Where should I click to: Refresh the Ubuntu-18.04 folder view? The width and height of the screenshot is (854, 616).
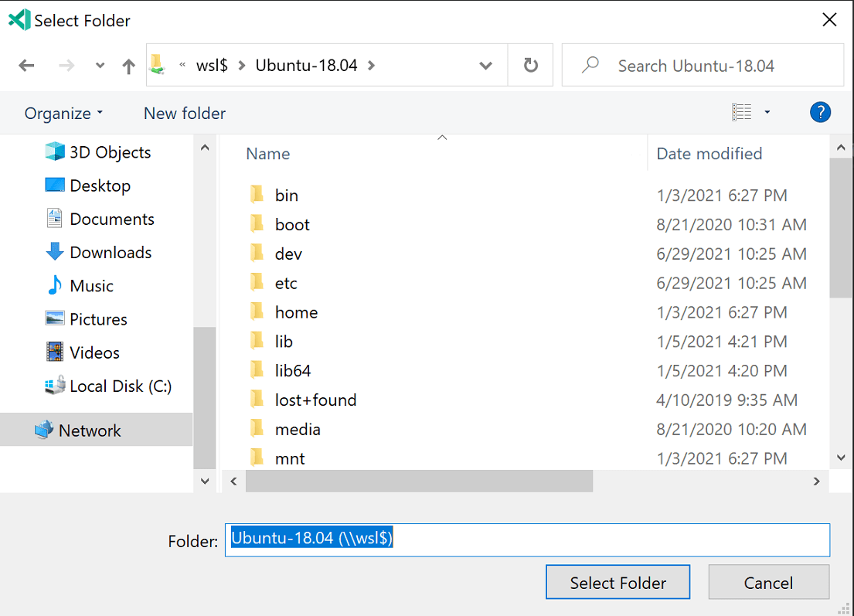coord(530,66)
